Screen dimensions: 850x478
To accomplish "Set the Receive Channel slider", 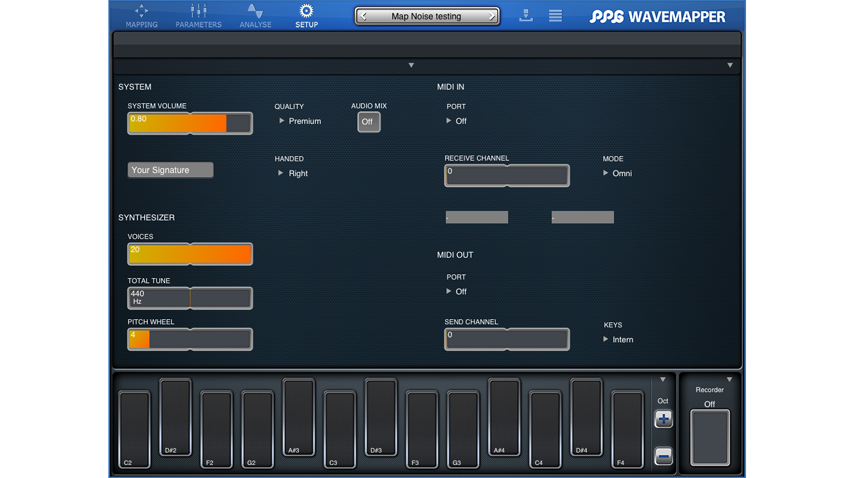I will (507, 175).
